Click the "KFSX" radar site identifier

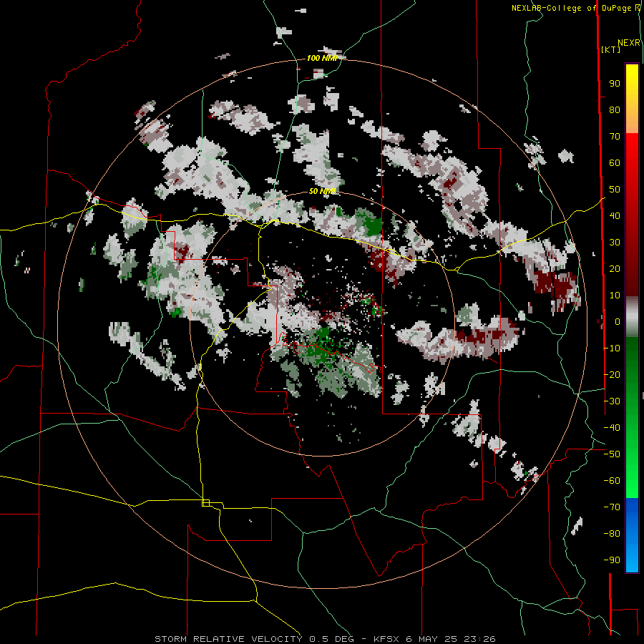(x=386, y=639)
